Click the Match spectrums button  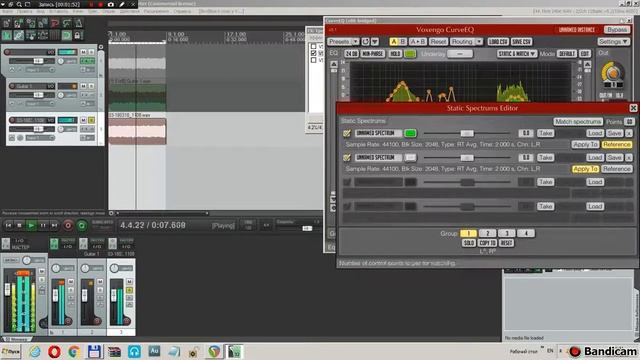(x=578, y=122)
